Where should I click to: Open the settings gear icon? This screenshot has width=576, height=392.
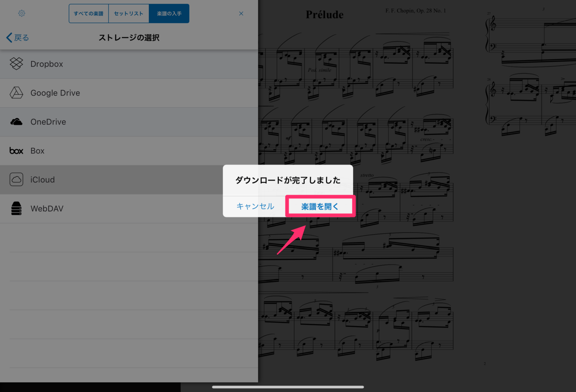21,13
